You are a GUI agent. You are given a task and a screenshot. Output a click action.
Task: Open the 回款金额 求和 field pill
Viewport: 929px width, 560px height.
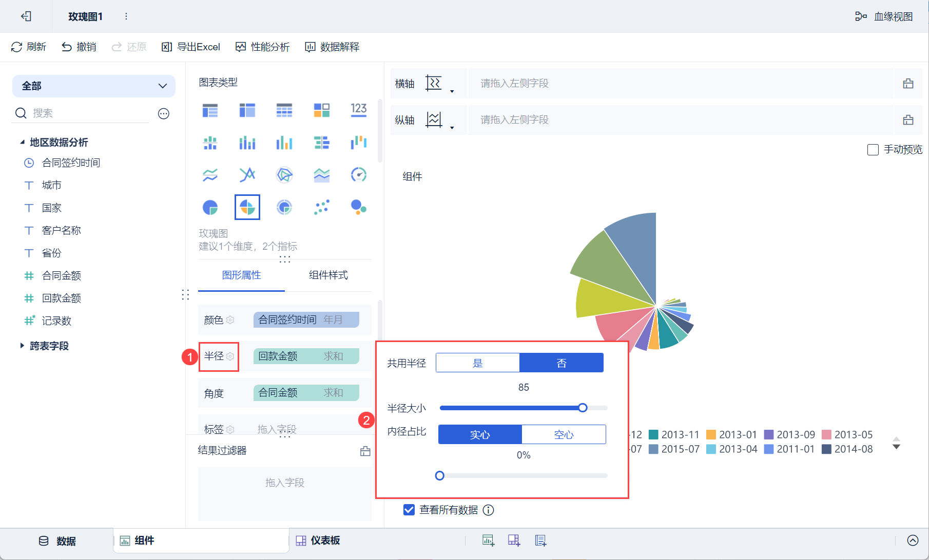click(x=306, y=356)
